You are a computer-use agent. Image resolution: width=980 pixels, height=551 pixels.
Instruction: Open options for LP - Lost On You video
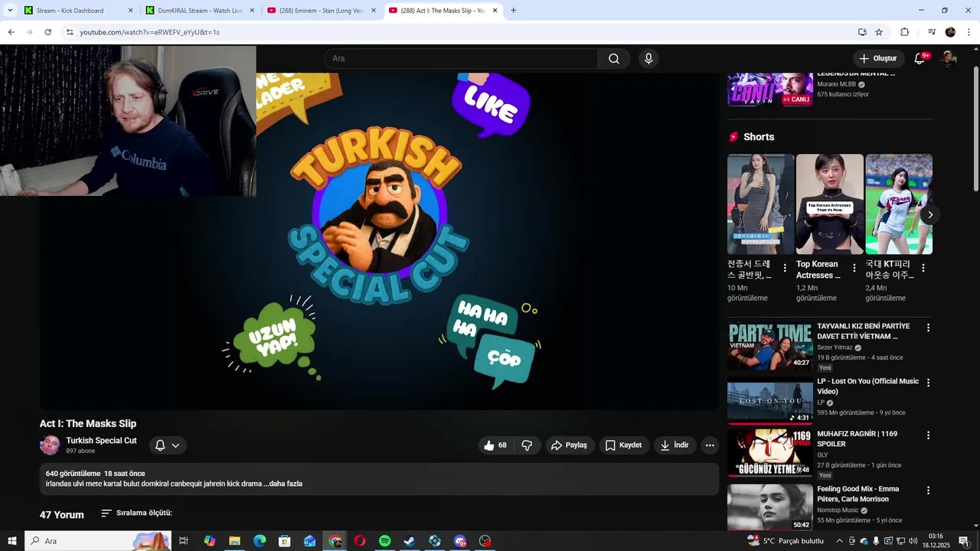(x=928, y=383)
